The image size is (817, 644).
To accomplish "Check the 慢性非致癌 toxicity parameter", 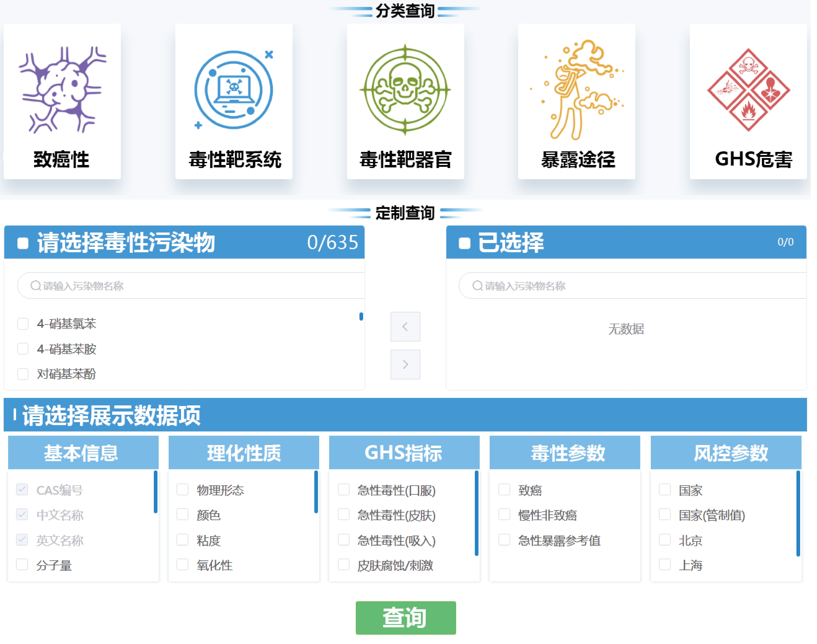I will point(504,514).
